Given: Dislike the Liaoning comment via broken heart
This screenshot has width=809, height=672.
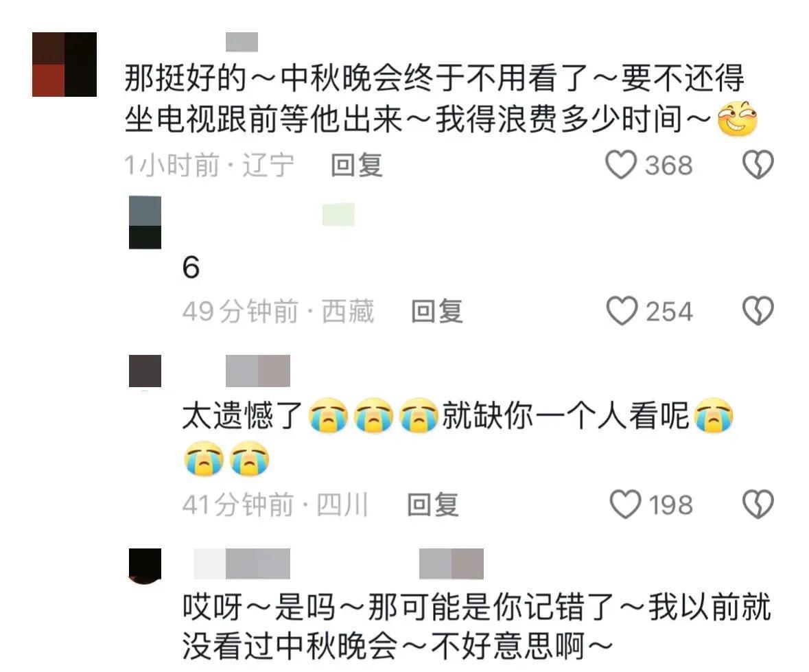Looking at the screenshot, I should pos(758,165).
